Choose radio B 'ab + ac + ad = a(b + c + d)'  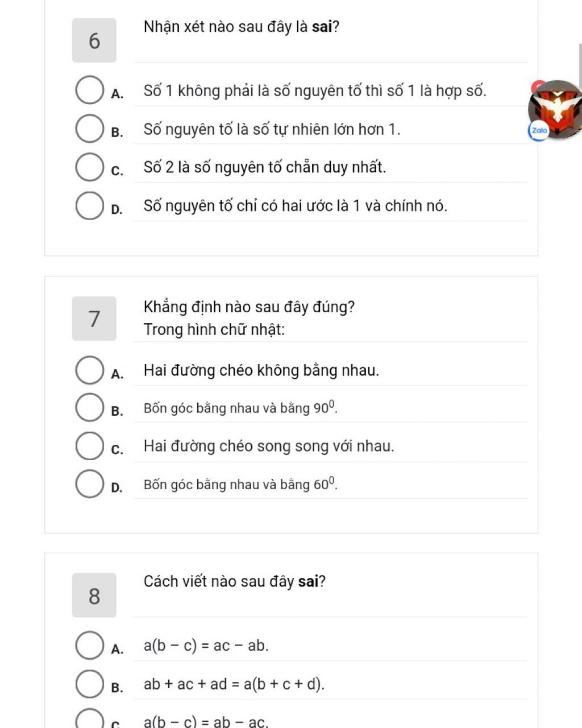point(89,684)
